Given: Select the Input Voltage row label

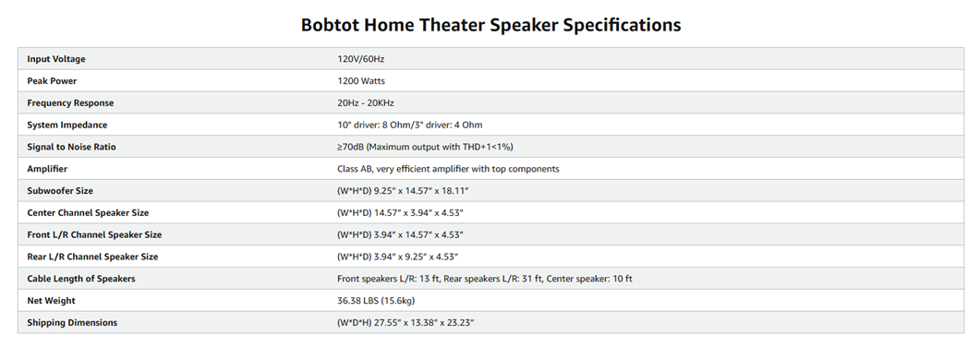Looking at the screenshot, I should coord(56,59).
